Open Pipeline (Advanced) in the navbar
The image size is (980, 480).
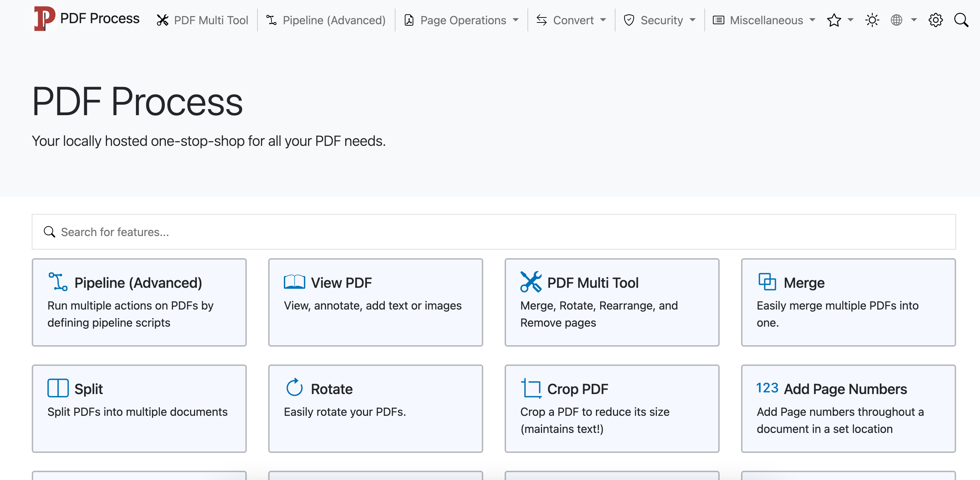(x=326, y=20)
